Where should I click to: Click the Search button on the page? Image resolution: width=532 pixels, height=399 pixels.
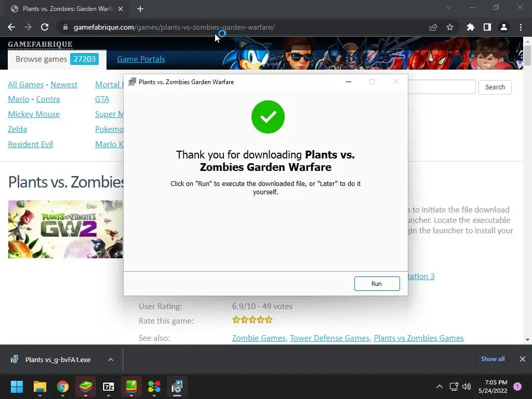pos(495,87)
